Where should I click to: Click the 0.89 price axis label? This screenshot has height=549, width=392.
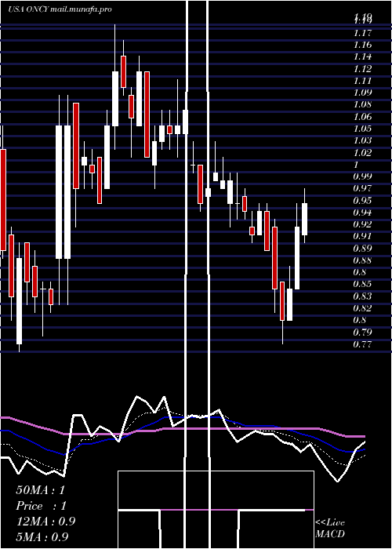click(x=362, y=249)
